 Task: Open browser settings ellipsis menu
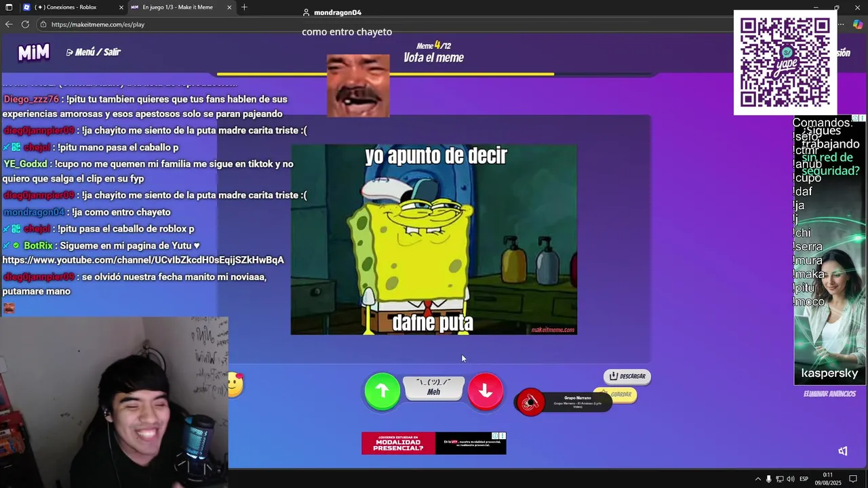point(842,24)
